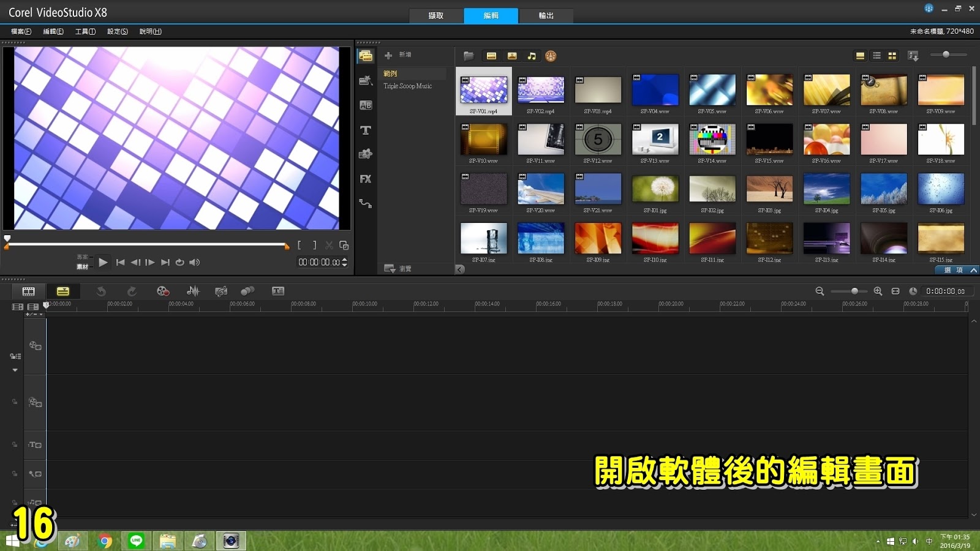Select the Triple Scoop Music library entry
The image size is (980, 551).
coord(407,86)
